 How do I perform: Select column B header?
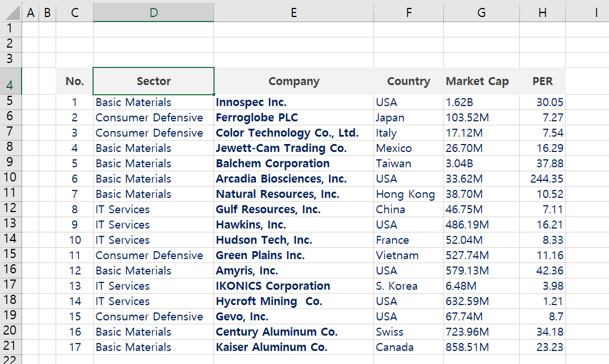click(x=47, y=12)
